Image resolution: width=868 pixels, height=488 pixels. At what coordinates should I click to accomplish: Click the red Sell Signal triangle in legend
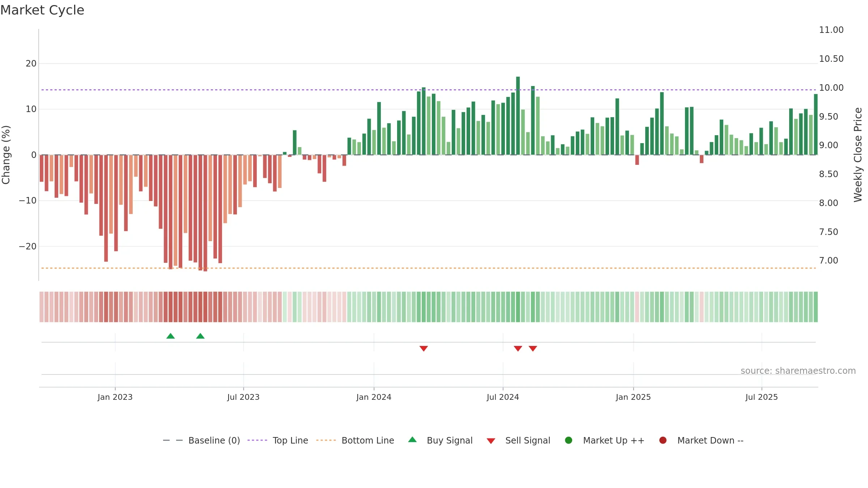[491, 441]
